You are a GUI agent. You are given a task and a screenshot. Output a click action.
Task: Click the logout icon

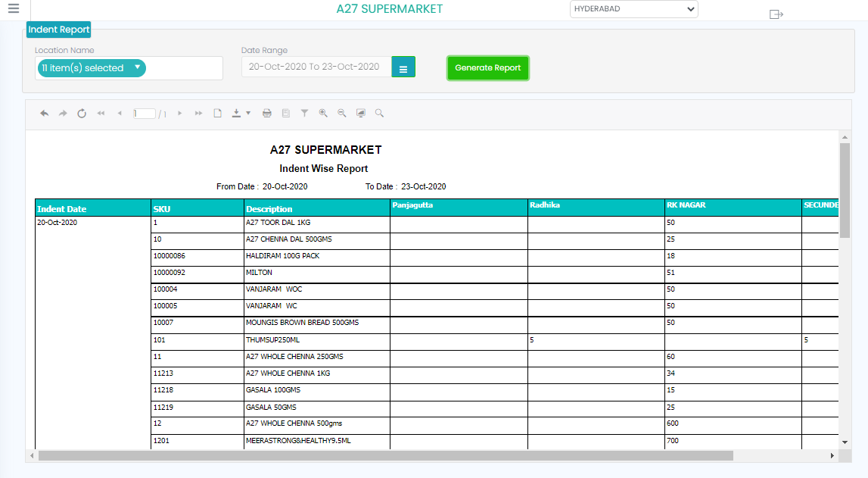[x=776, y=14]
